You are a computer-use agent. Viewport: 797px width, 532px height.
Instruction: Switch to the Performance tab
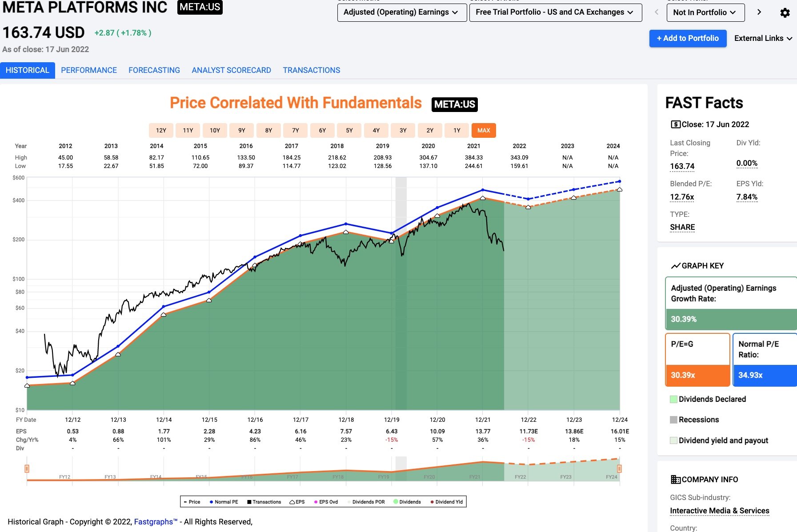click(x=89, y=70)
